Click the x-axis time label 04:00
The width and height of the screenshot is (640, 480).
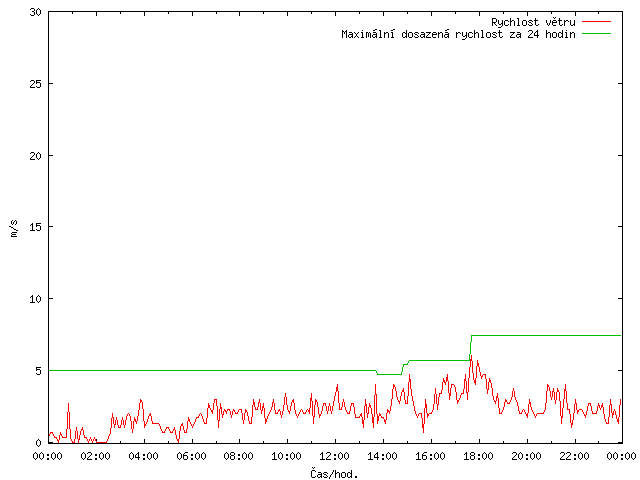point(143,456)
